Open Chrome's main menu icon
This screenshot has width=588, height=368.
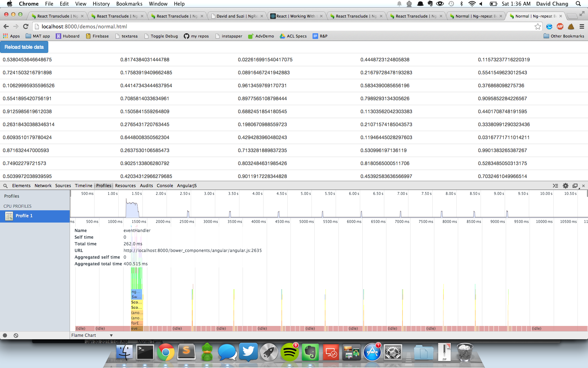click(582, 27)
